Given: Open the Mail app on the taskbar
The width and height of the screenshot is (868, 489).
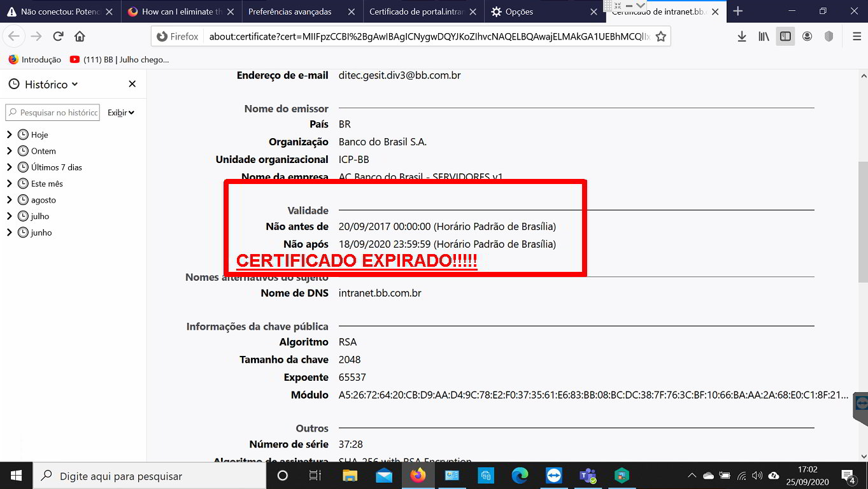Looking at the screenshot, I should (x=384, y=476).
